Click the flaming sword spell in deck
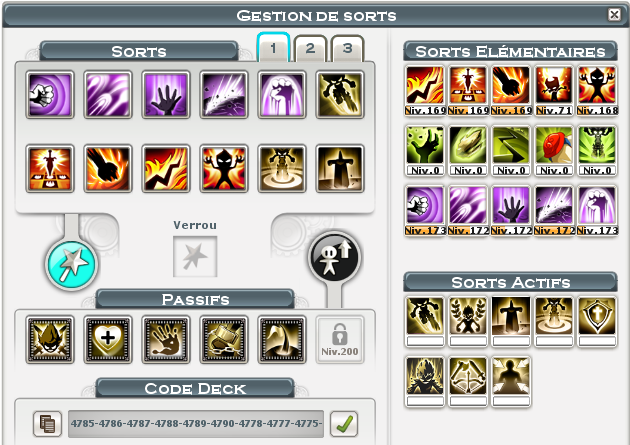 pyautogui.click(x=50, y=169)
